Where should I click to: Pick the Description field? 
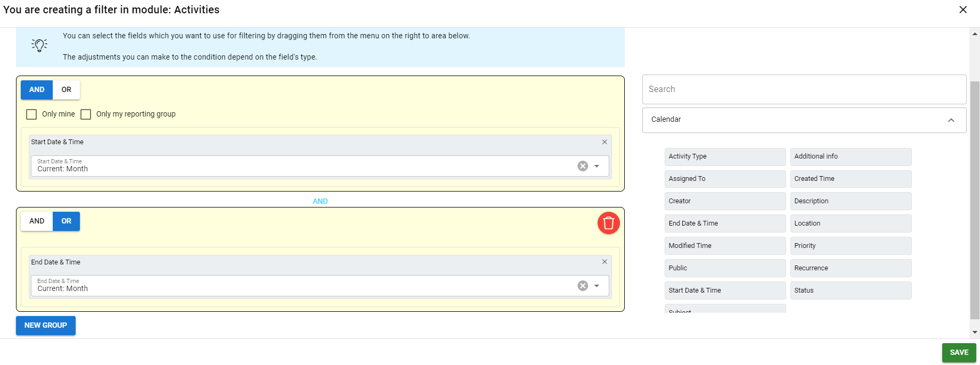point(851,201)
